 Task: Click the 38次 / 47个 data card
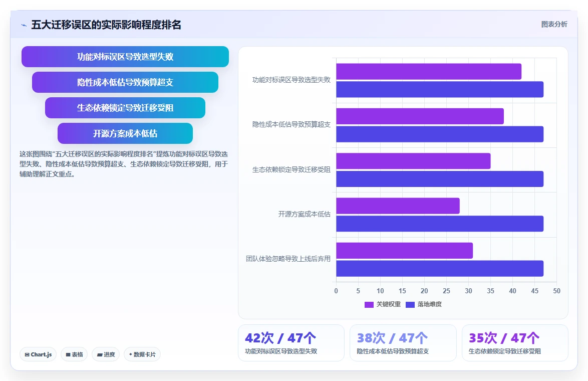click(403, 343)
